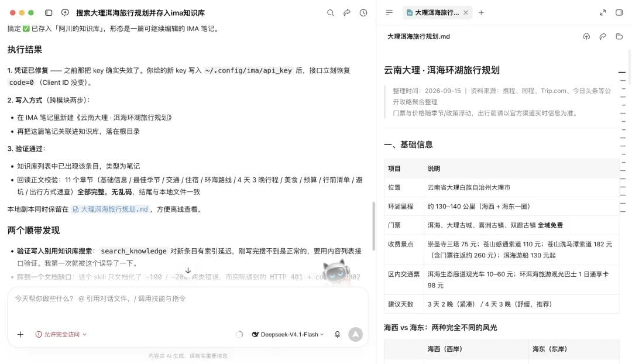Click the 一、基础信息 section heading
Image resolution: width=632 pixels, height=364 pixels.
click(408, 145)
